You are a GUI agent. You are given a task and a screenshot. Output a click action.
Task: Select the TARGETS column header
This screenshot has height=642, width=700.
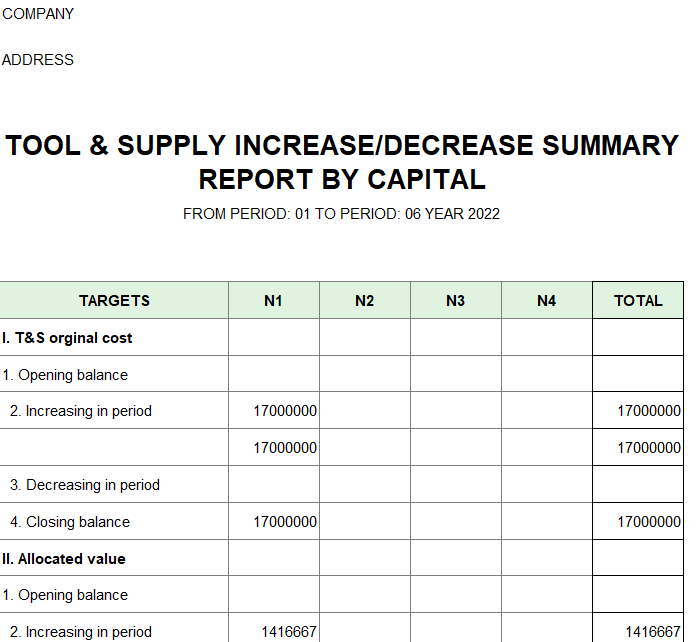(x=114, y=300)
